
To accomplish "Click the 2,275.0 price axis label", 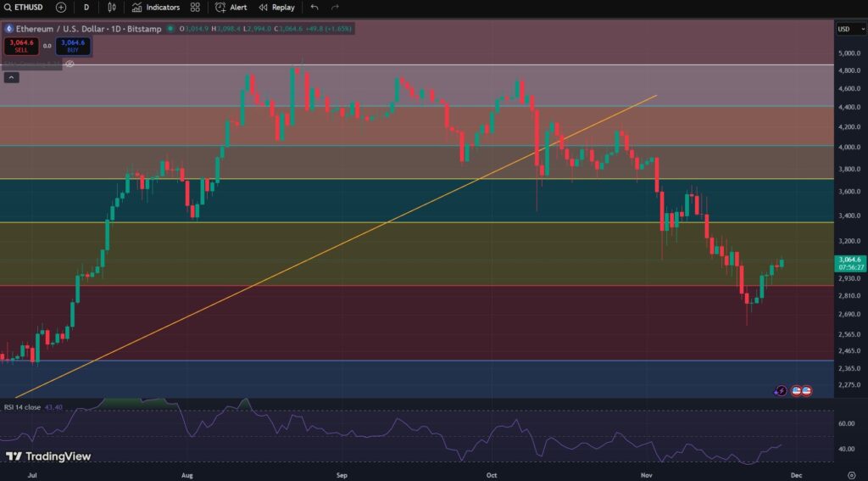I will pyautogui.click(x=849, y=385).
